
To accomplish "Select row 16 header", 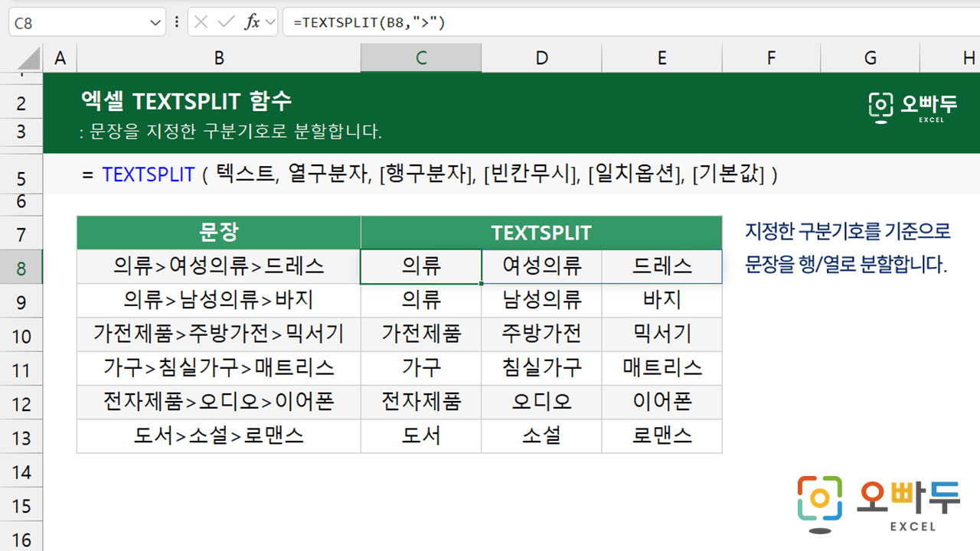I will 21,537.
